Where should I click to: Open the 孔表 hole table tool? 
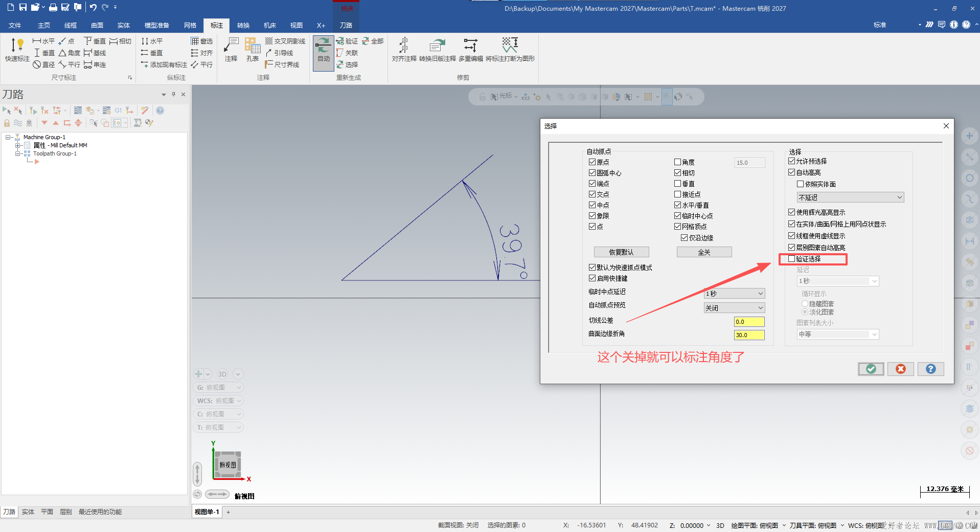tap(253, 50)
